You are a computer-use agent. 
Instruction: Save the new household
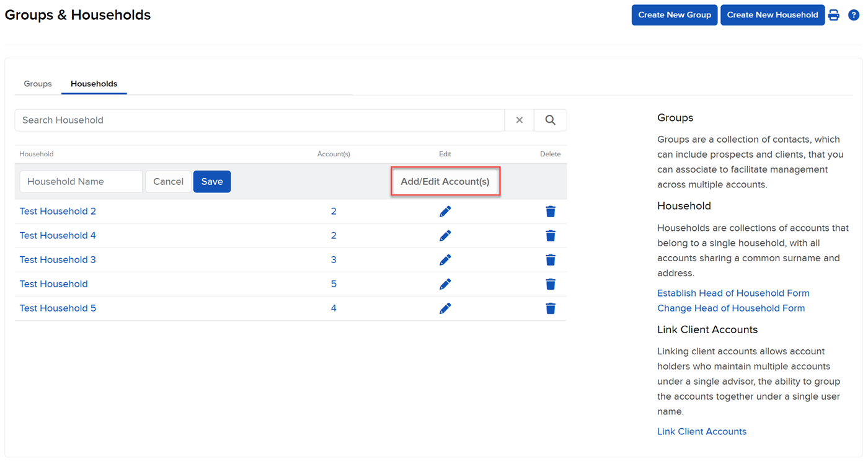click(212, 182)
